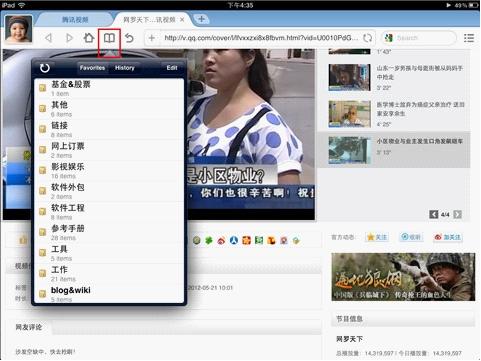Click the address bar URL field

click(261, 38)
